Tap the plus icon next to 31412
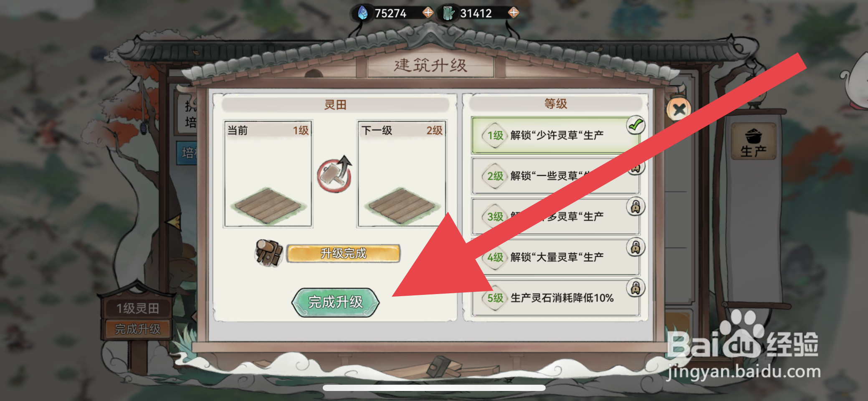 [513, 13]
